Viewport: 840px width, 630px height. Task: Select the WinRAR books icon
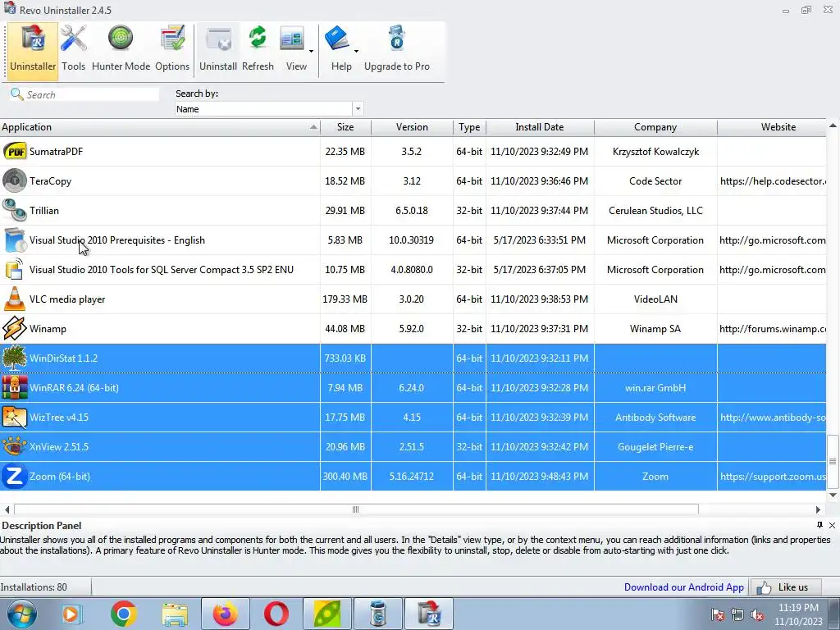[x=15, y=387]
